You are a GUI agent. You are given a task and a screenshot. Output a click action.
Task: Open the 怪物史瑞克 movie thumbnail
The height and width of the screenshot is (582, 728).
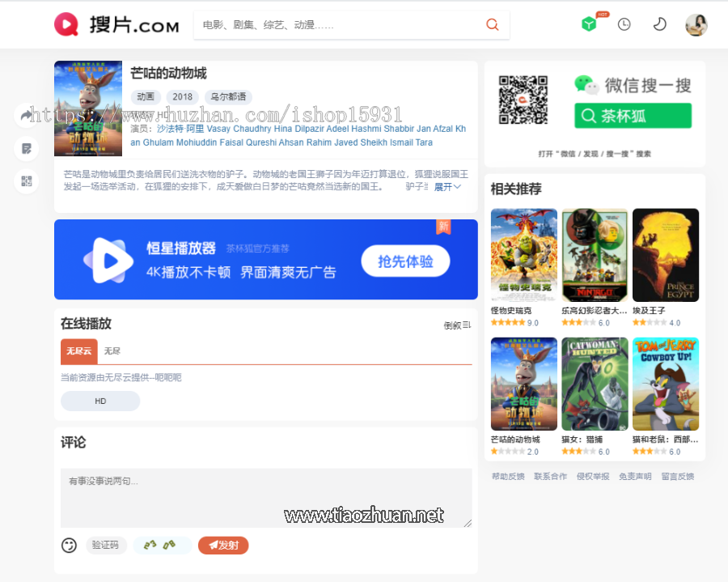click(523, 255)
